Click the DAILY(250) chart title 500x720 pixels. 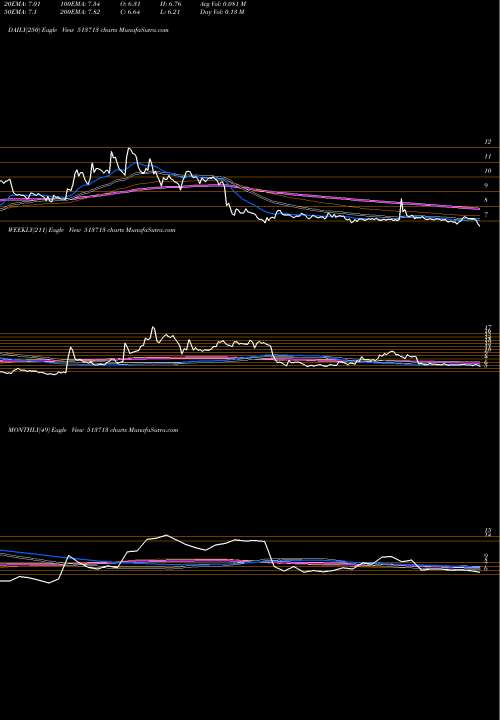click(x=88, y=30)
